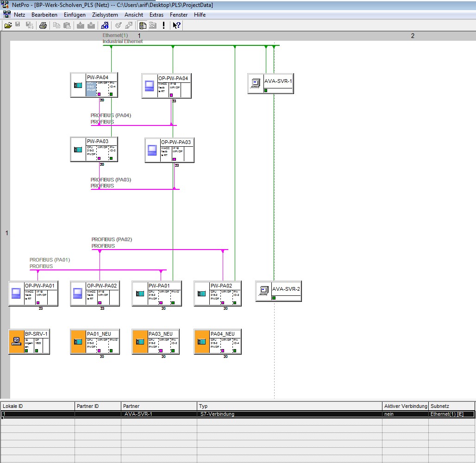Click the PROFIBUS (PA02) subnet label

coord(112,243)
